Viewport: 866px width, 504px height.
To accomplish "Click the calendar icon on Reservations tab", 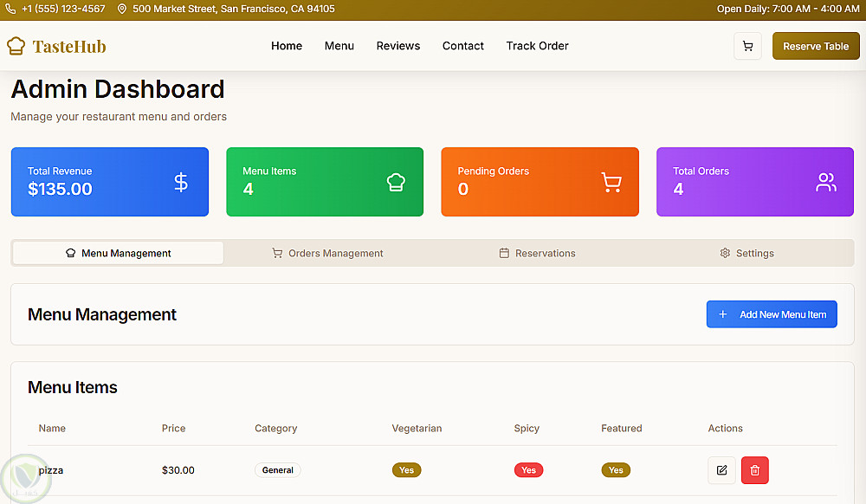I will (504, 253).
